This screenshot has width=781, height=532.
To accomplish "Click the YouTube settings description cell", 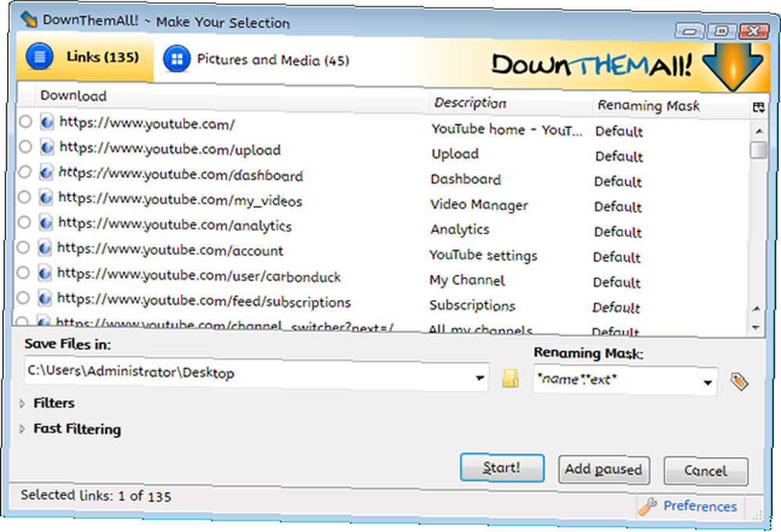I will pos(483,255).
